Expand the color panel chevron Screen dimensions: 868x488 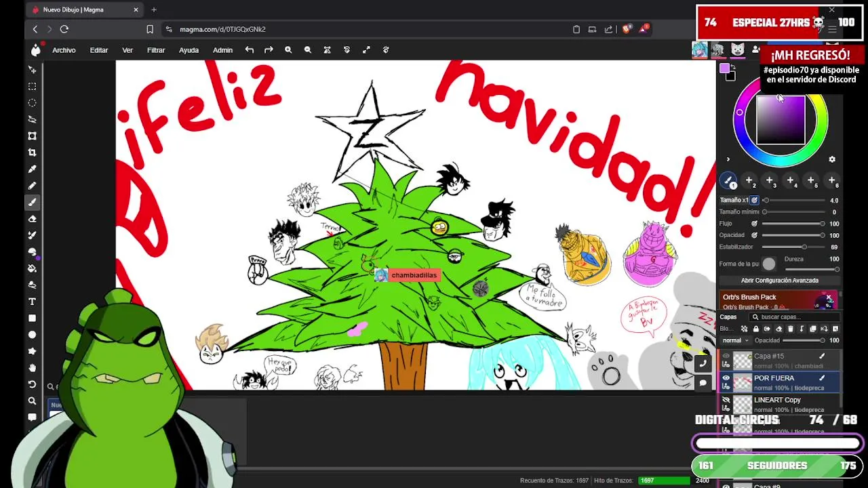tap(728, 160)
